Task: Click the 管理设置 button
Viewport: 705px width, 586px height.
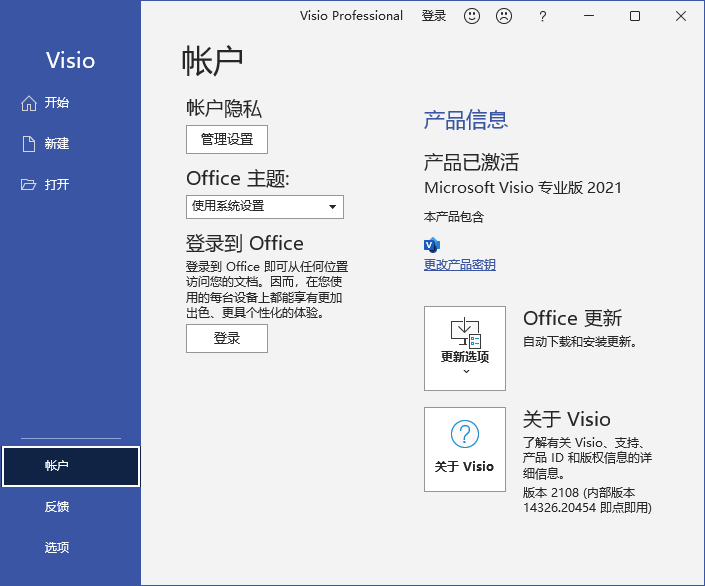Action: (227, 140)
